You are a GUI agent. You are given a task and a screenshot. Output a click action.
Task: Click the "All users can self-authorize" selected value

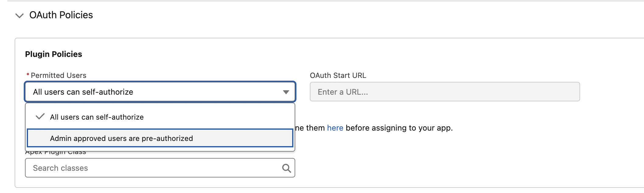[83, 92]
